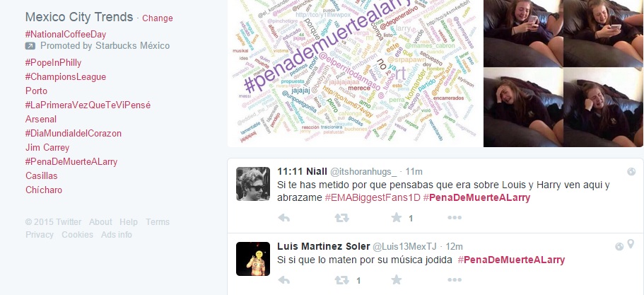Open the Luis Martinez Soler profile name
The height and width of the screenshot is (295, 644).
[x=324, y=246]
